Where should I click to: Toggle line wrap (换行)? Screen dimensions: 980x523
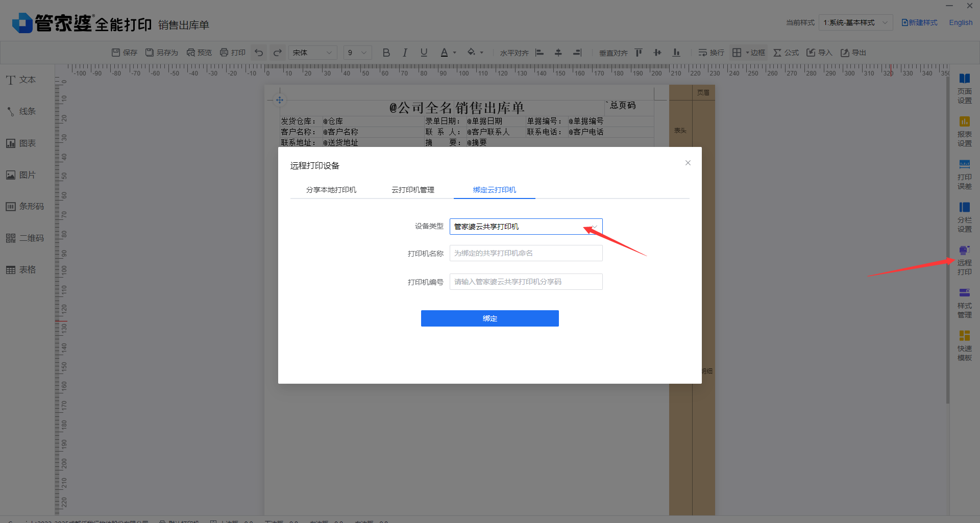(x=711, y=53)
